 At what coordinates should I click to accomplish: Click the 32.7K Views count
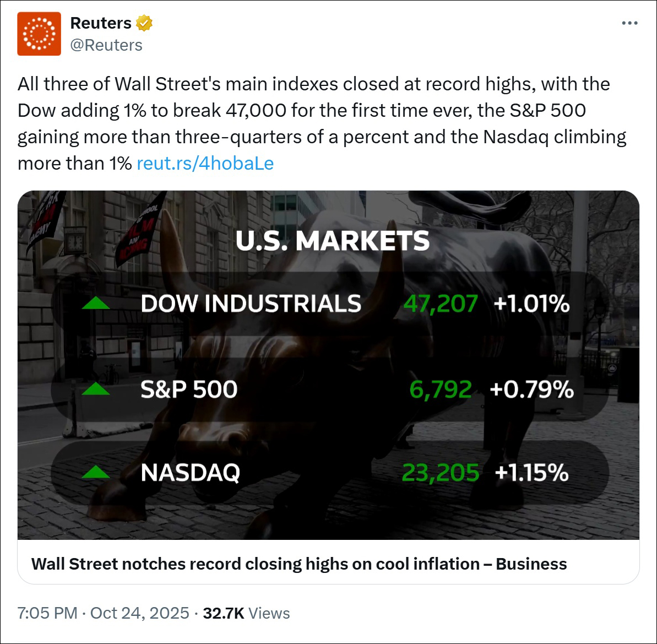[x=246, y=613]
